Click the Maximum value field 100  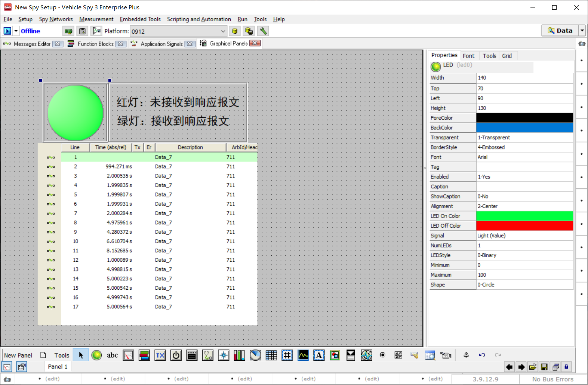524,275
